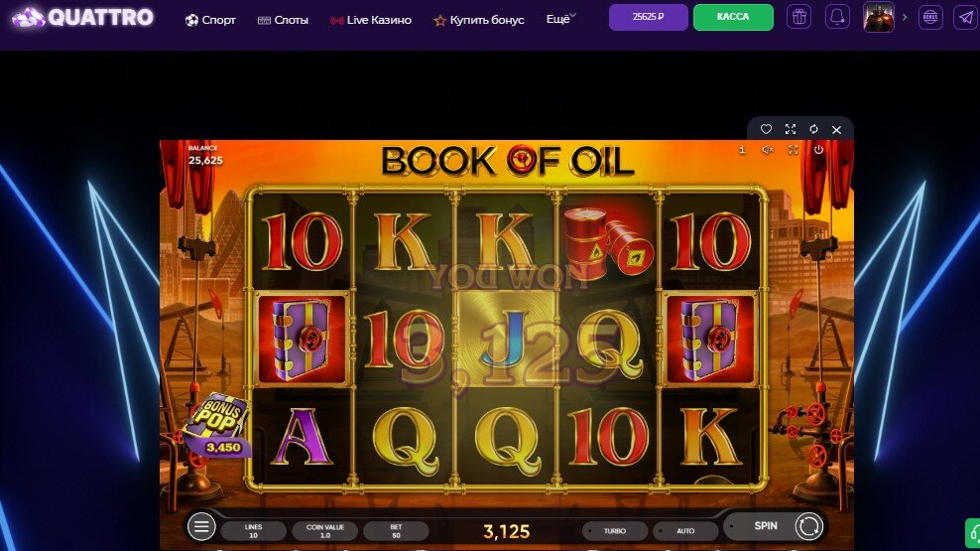The height and width of the screenshot is (551, 980).
Task: Toggle Turbo spin mode
Action: coord(615,530)
